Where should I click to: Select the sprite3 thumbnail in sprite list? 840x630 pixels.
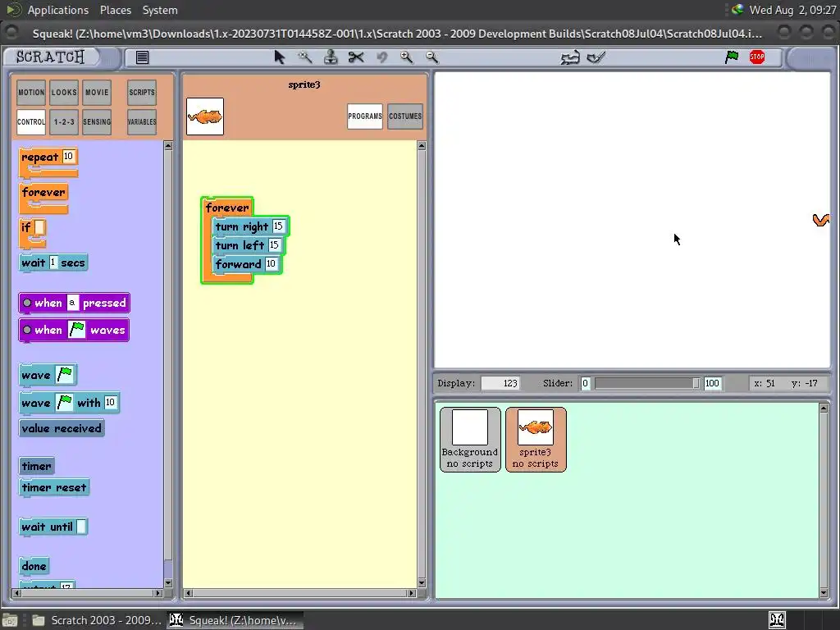point(536,440)
